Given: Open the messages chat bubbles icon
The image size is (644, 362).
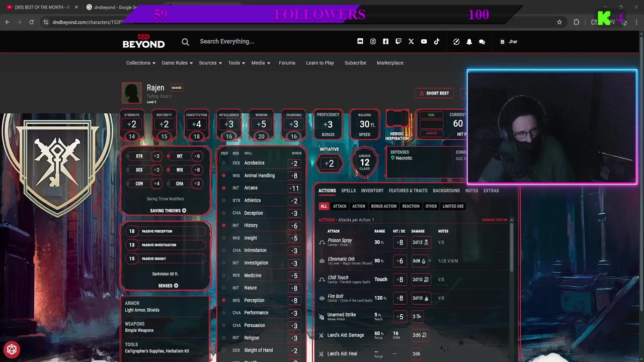Looking at the screenshot, I should 482,42.
